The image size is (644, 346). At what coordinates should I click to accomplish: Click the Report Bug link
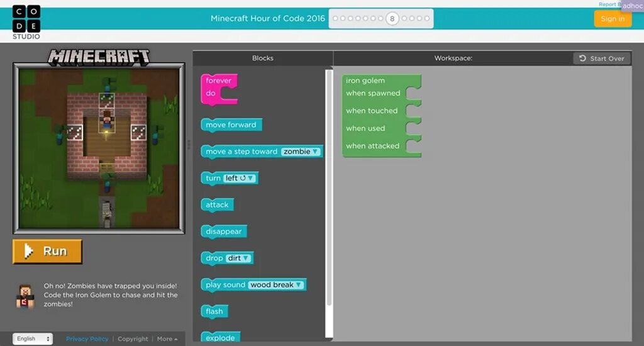click(x=609, y=4)
